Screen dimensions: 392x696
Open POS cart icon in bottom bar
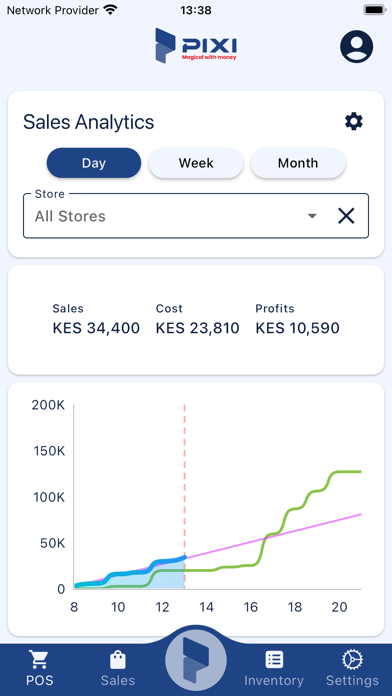pos(39,660)
